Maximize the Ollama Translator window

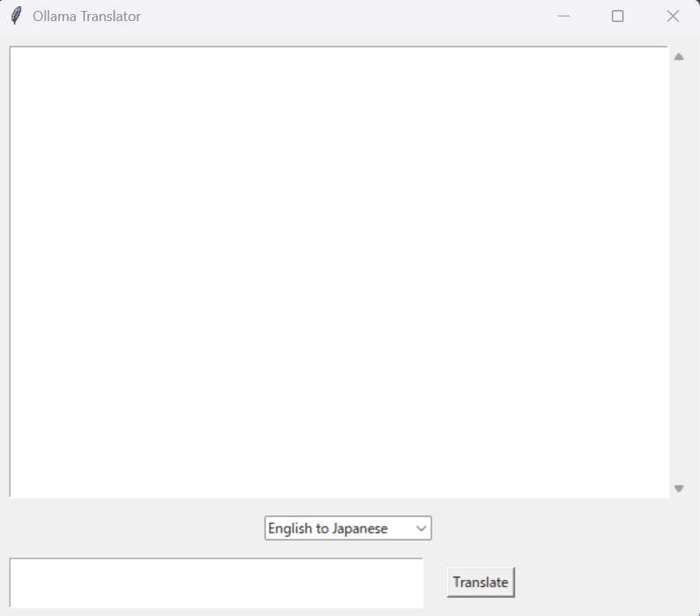click(617, 16)
